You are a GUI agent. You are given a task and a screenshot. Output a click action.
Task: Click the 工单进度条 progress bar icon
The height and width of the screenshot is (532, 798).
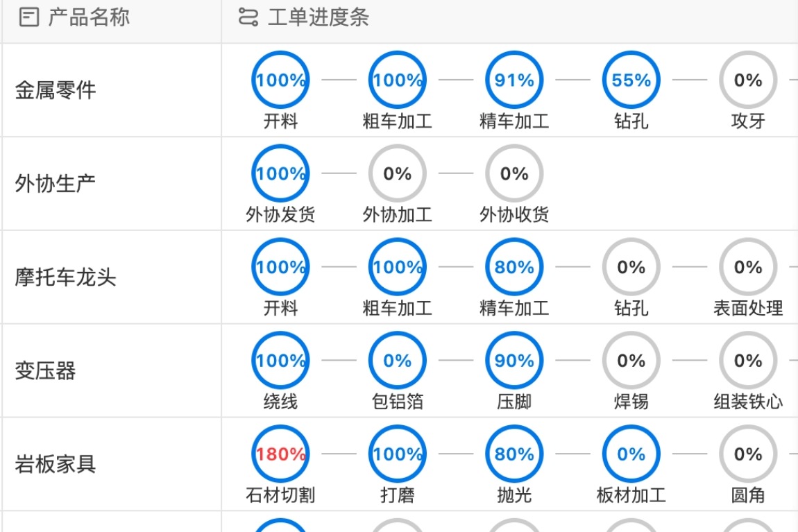(x=246, y=17)
